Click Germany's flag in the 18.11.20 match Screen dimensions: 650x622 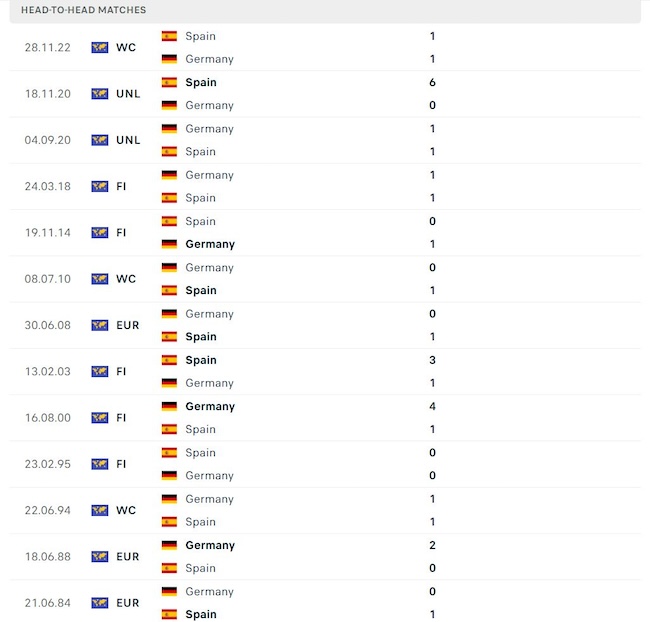169,105
